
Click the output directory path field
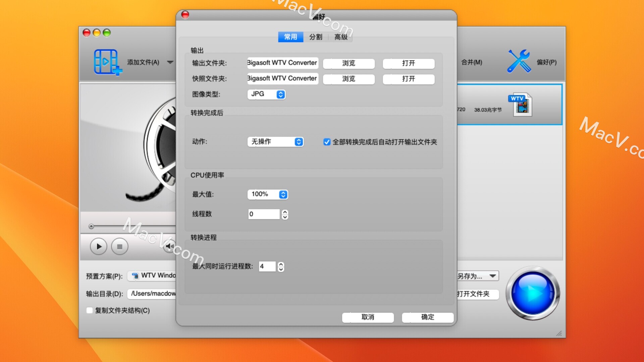tap(152, 294)
